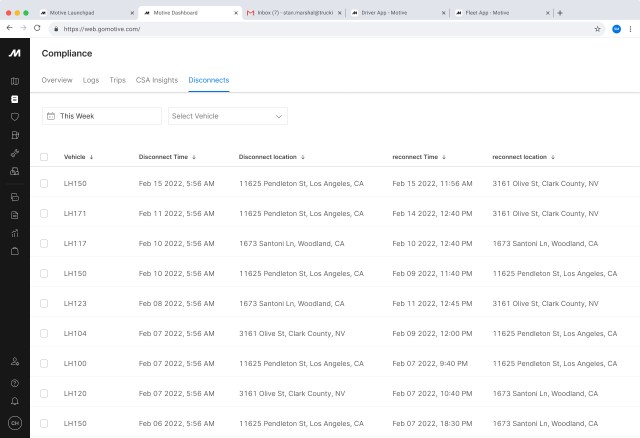This screenshot has height=438, width=640.
Task: Open the This Week date range picker
Action: pyautogui.click(x=102, y=116)
